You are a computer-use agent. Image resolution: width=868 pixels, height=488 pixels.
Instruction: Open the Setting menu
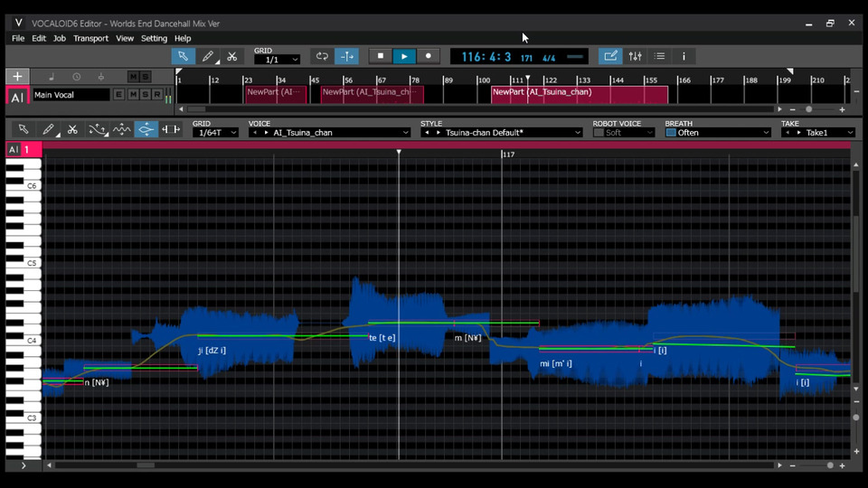click(x=154, y=38)
